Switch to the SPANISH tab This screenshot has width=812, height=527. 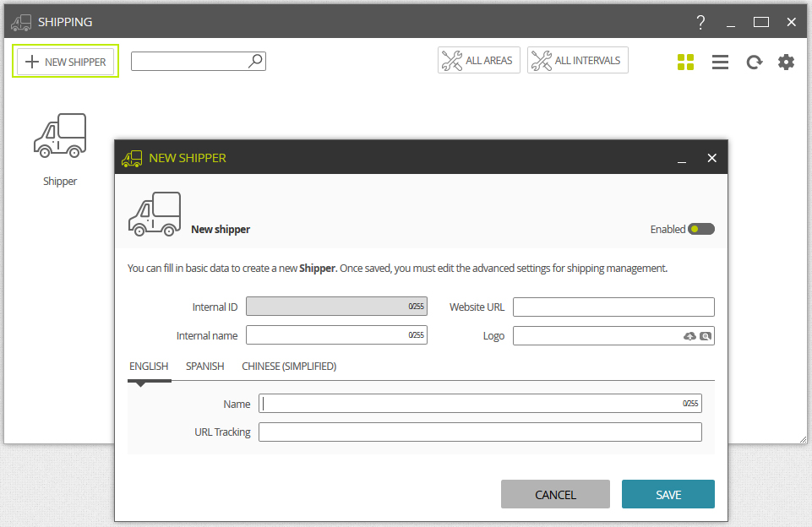tap(205, 366)
